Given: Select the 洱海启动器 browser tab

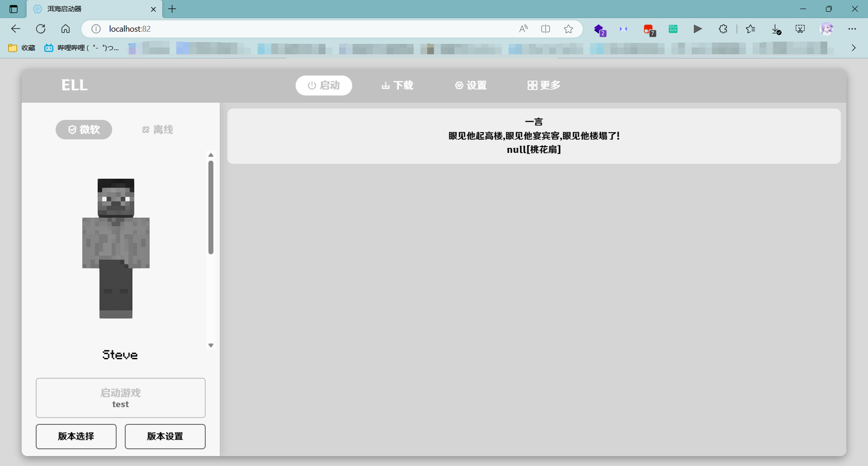Looking at the screenshot, I should click(x=95, y=9).
